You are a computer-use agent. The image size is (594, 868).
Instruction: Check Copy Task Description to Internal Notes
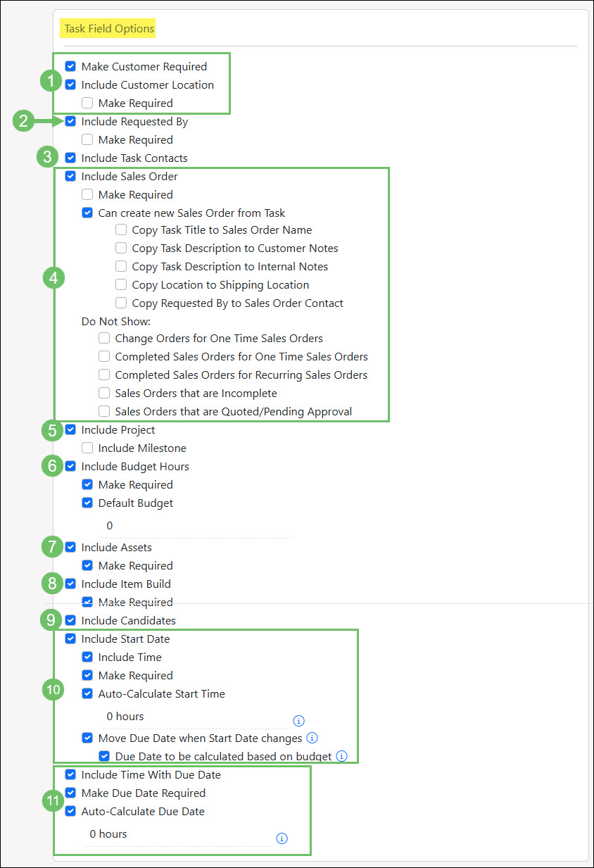[121, 266]
